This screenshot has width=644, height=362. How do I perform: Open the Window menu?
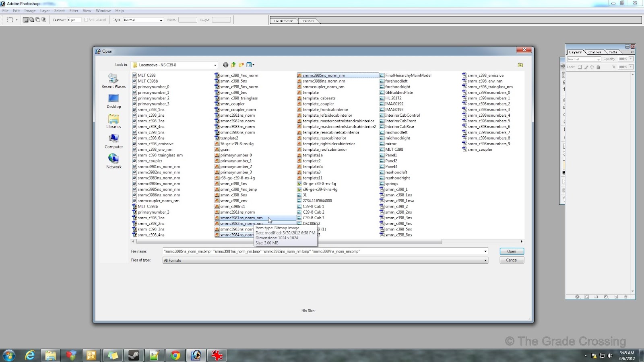(x=103, y=11)
